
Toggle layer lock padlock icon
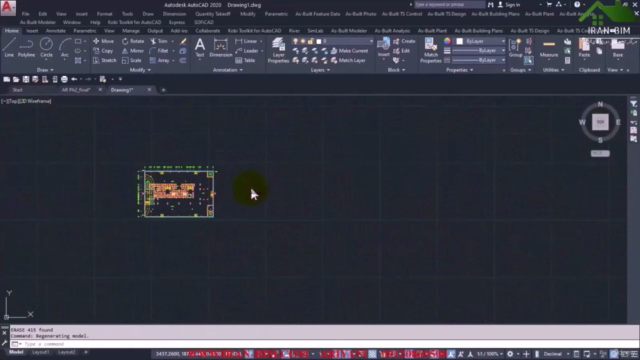pyautogui.click(x=311, y=41)
